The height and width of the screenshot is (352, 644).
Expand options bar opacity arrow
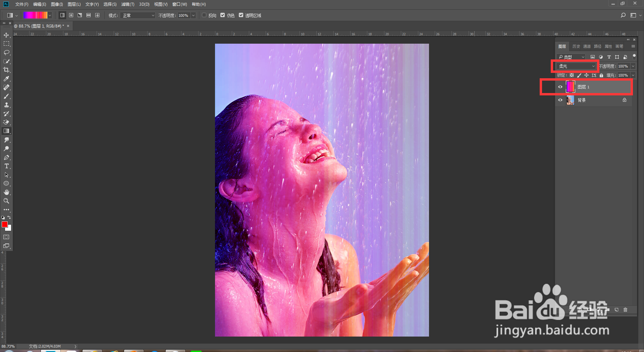193,15
